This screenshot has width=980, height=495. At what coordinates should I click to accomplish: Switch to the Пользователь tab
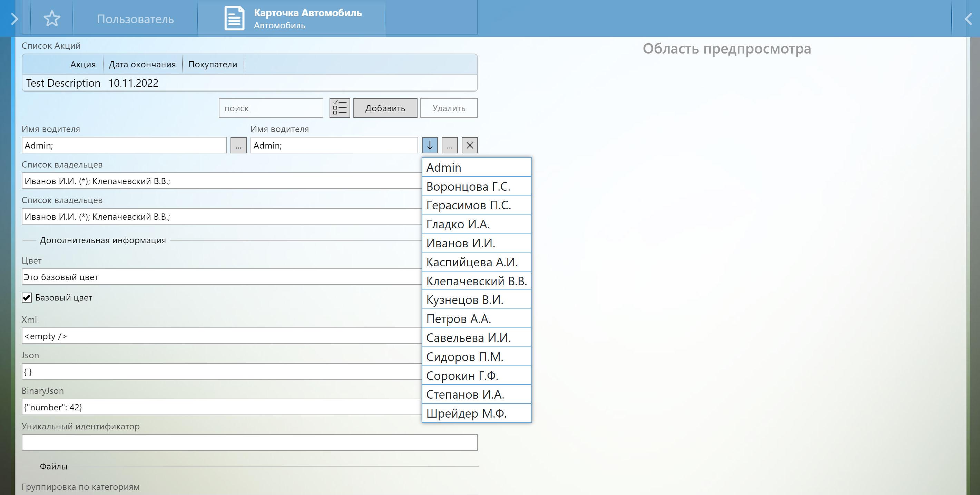pos(135,19)
